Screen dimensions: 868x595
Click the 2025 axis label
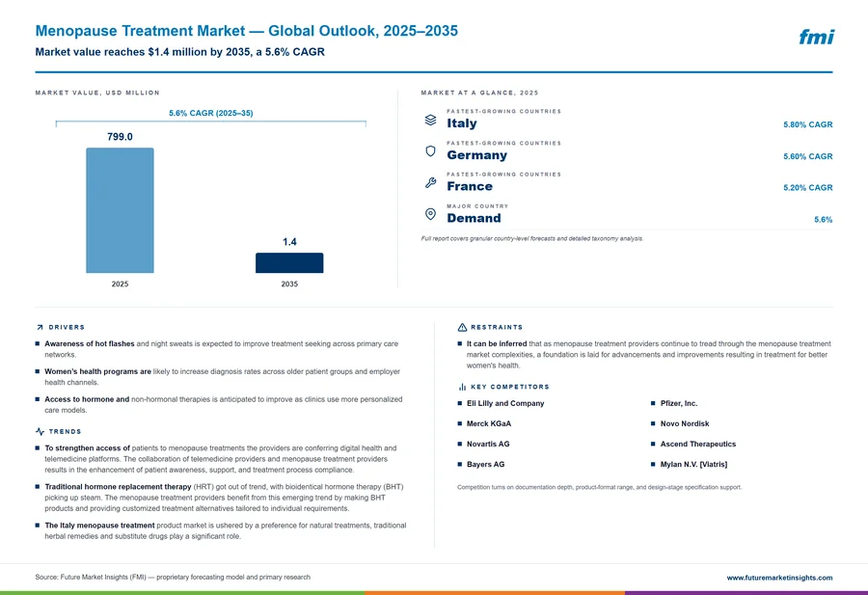coord(120,284)
